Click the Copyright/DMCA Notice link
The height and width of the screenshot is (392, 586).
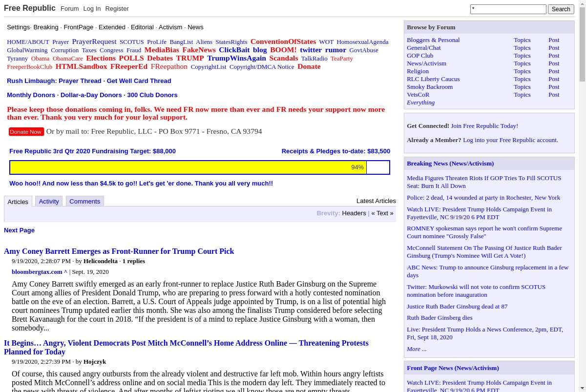[262, 67]
